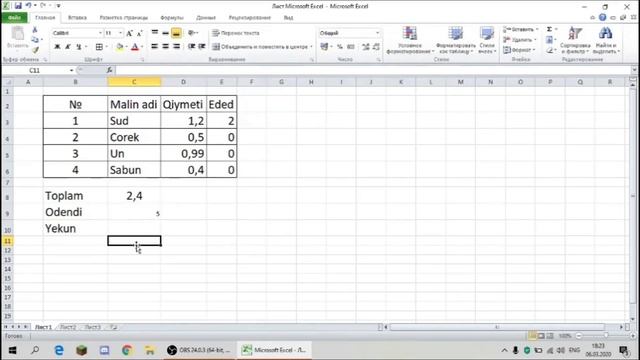Open the number format Общий dropdown
The height and width of the screenshot is (360, 640).
pos(377,33)
